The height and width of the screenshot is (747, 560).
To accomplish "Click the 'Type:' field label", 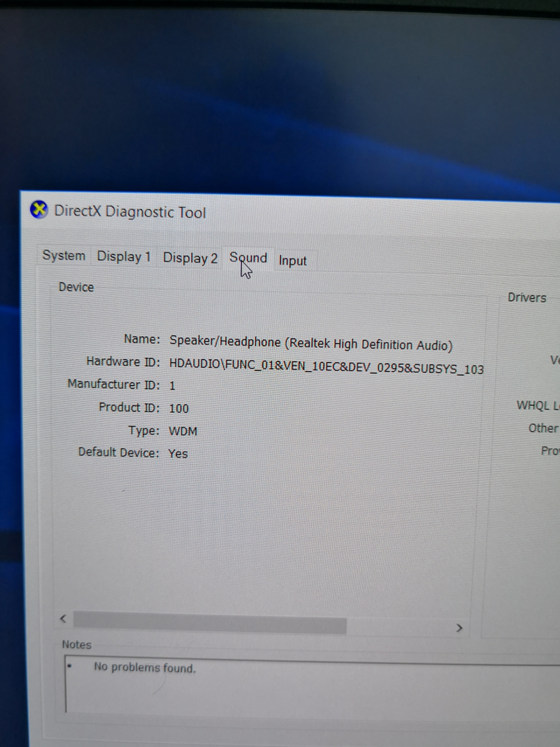I will click(144, 430).
